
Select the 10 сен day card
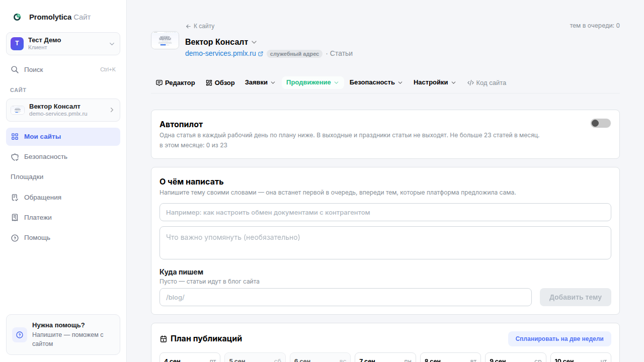point(581,357)
